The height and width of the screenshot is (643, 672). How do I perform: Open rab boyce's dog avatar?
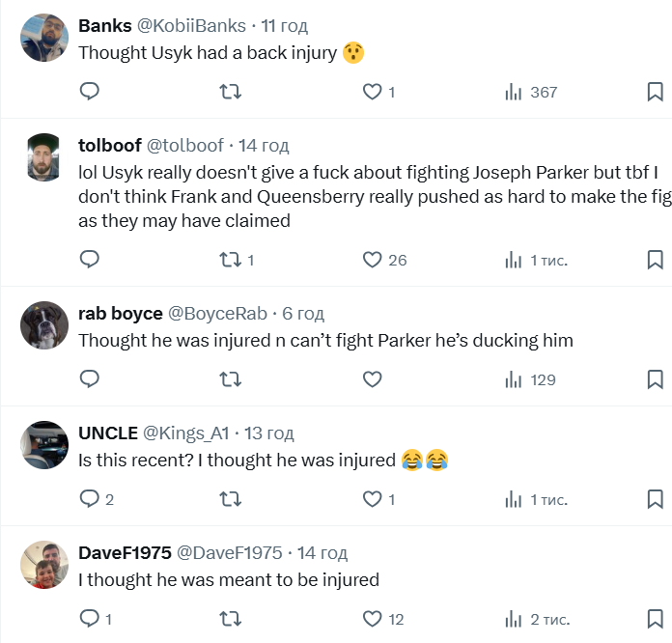(x=43, y=325)
